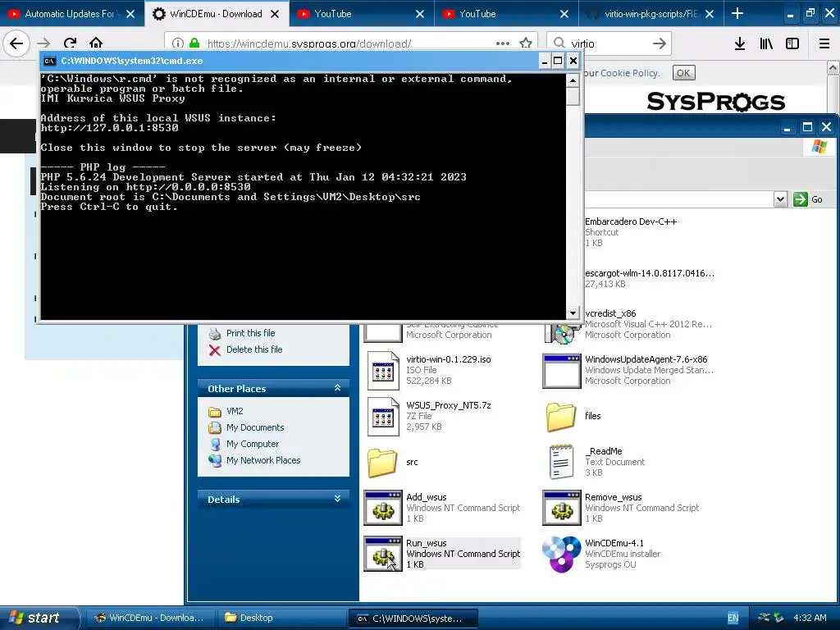The image size is (840, 630).
Task: Select the Remove_wsus command script icon
Action: (x=561, y=508)
